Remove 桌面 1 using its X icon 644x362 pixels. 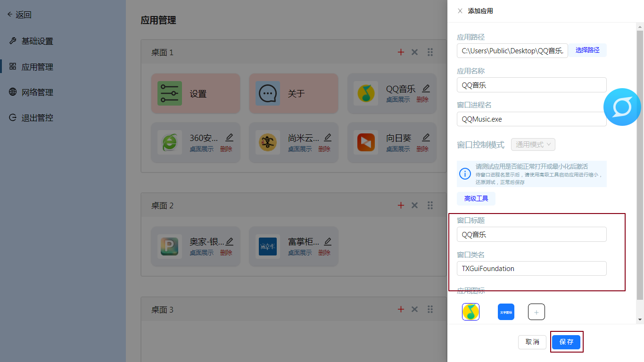tap(415, 52)
